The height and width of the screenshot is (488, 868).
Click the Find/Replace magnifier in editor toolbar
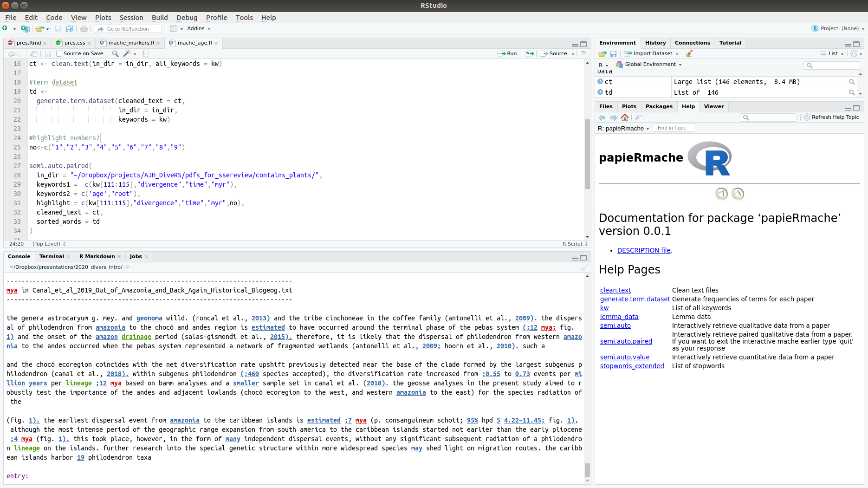click(116, 54)
